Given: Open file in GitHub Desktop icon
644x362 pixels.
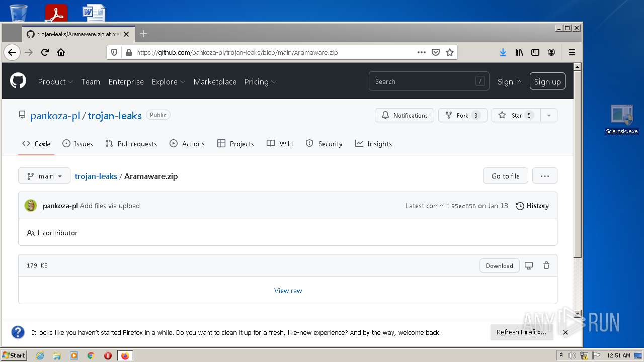Looking at the screenshot, I should point(529,265).
